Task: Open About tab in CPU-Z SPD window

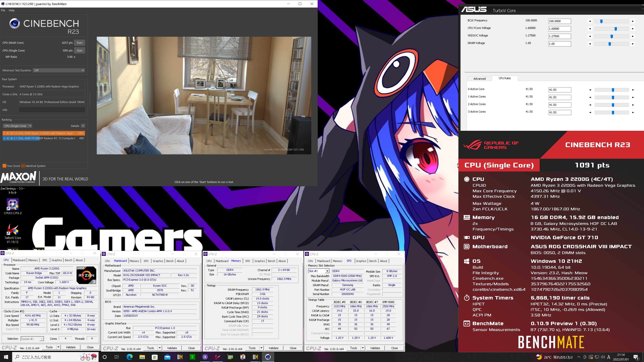Action: 384,261
